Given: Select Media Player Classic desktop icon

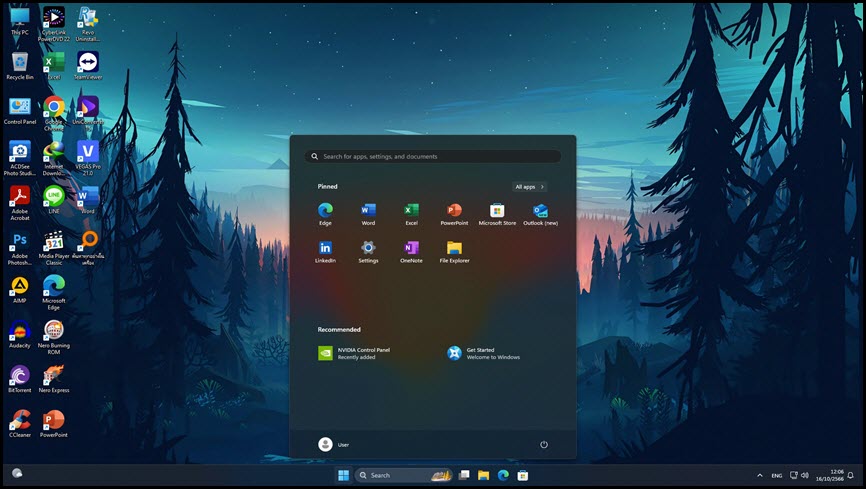Looking at the screenshot, I should (x=54, y=248).
